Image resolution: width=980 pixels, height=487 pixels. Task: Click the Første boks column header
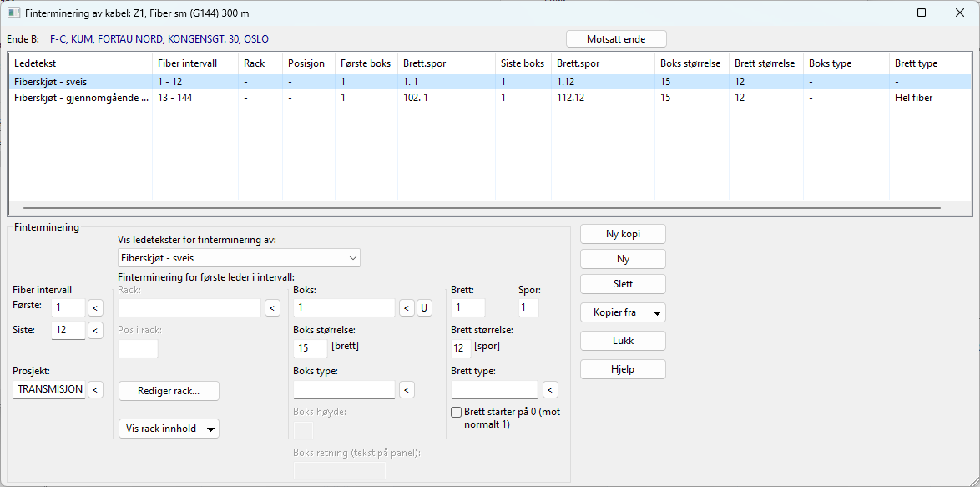366,63
